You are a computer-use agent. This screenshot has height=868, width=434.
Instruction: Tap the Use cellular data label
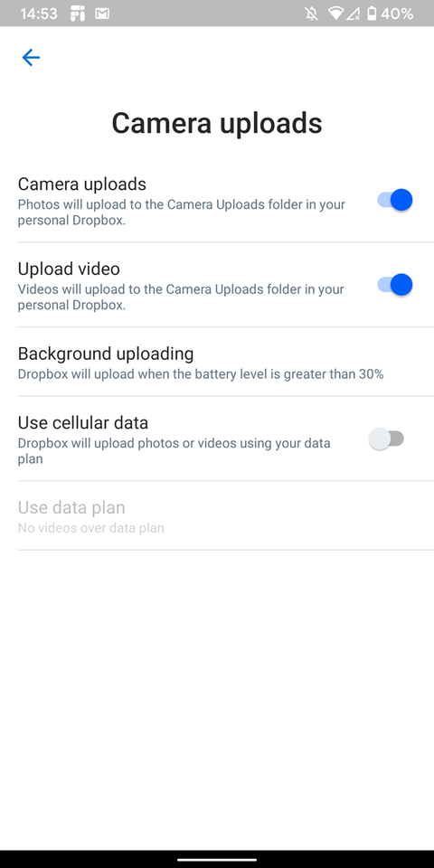(83, 423)
